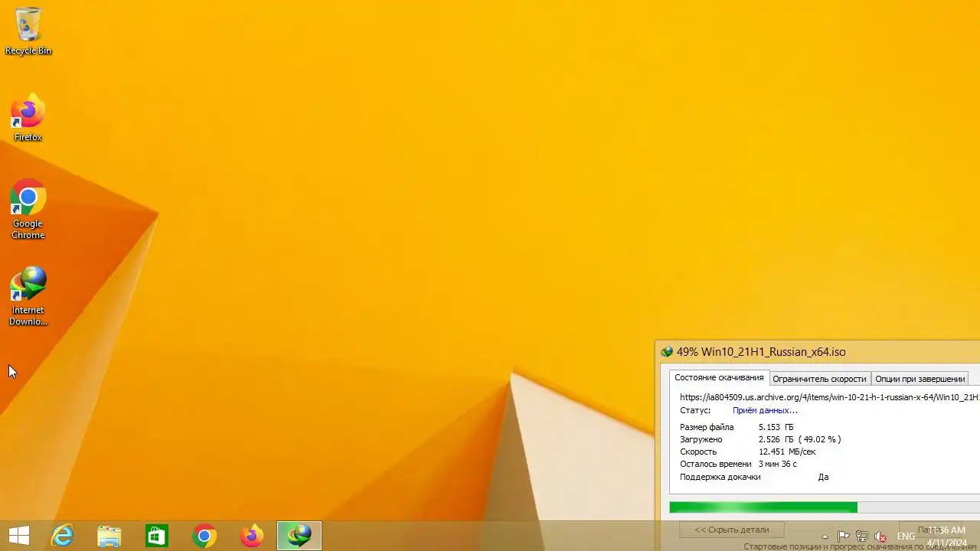Image resolution: width=980 pixels, height=551 pixels.
Task: Select the Firefox desktop shortcut
Action: (28, 117)
